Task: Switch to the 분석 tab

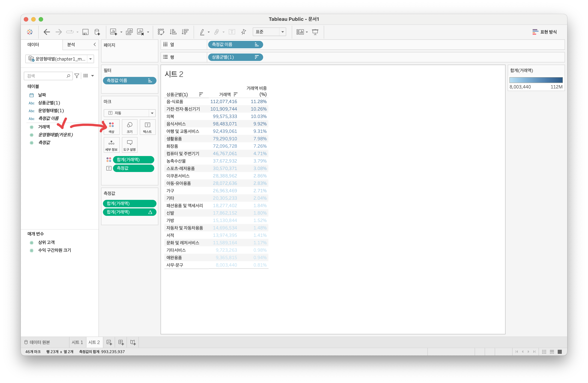Action: 71,44
